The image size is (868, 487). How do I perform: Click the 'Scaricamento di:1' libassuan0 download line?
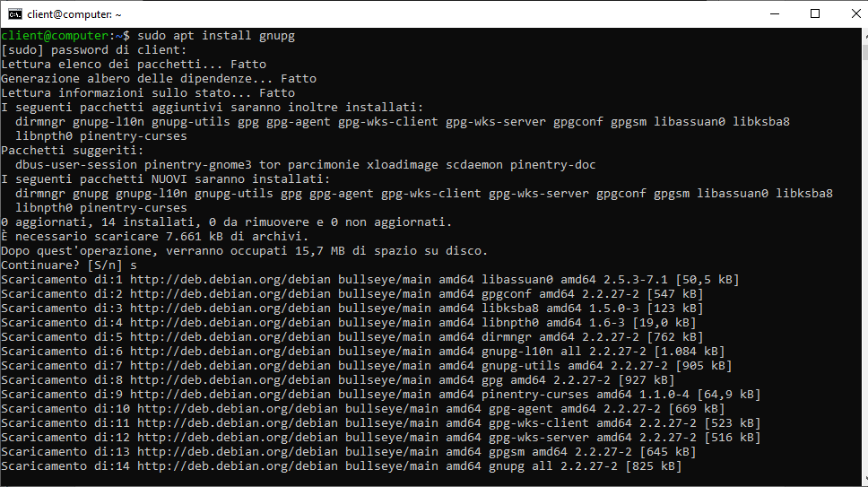(369, 280)
